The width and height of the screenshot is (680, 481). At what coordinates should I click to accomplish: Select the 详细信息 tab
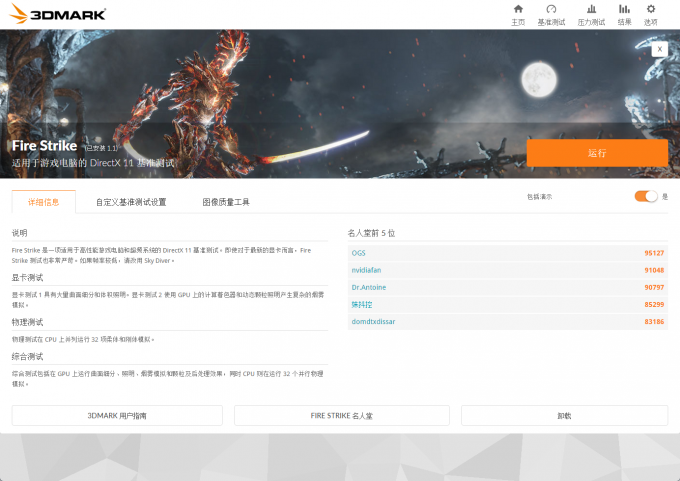44,202
